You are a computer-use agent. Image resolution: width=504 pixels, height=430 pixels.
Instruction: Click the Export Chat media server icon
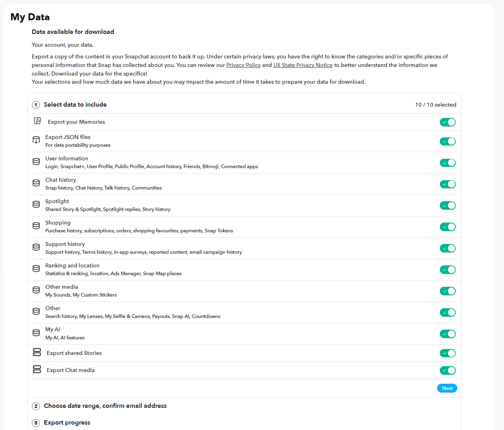click(x=37, y=369)
